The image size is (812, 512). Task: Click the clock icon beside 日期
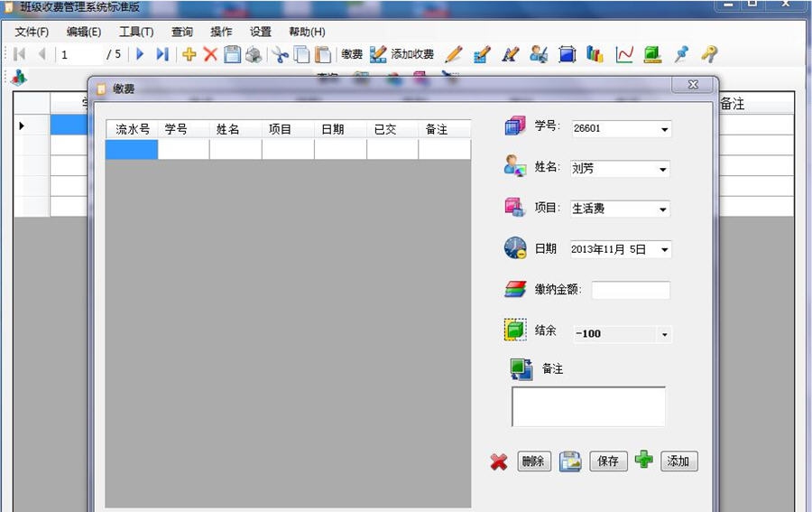[x=515, y=247]
